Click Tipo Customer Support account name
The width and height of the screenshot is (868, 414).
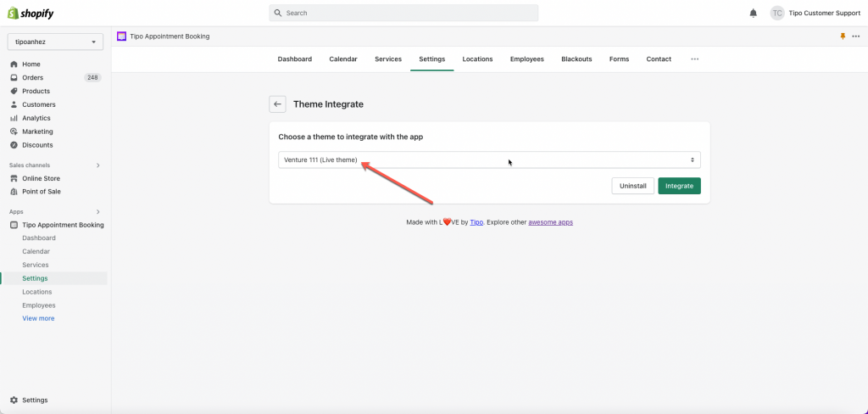(825, 14)
